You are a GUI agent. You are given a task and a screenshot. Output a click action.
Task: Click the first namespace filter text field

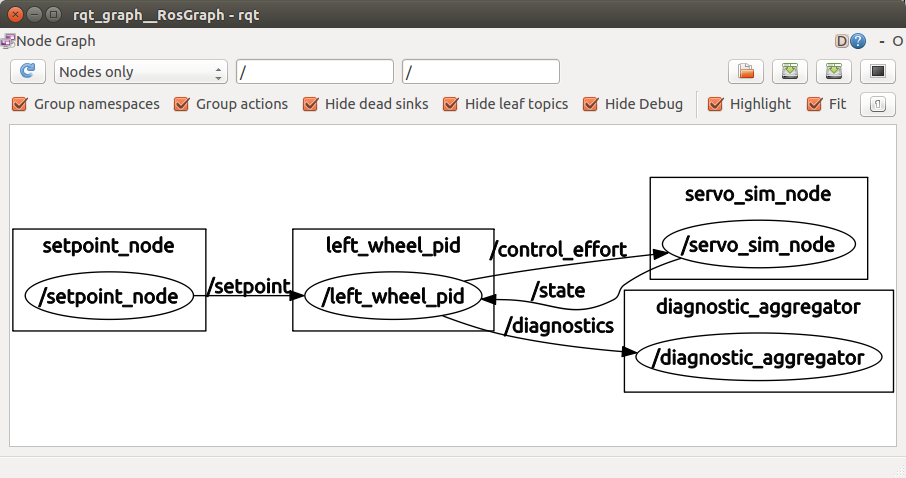[314, 72]
